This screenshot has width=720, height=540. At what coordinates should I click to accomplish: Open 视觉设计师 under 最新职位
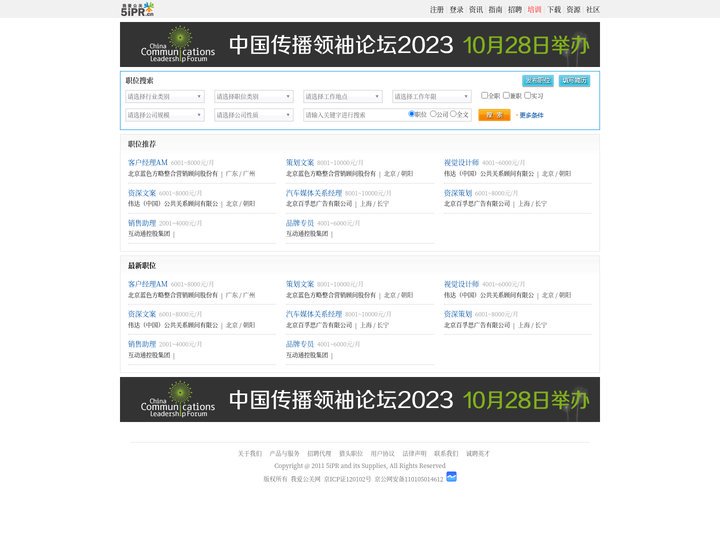[x=461, y=284]
